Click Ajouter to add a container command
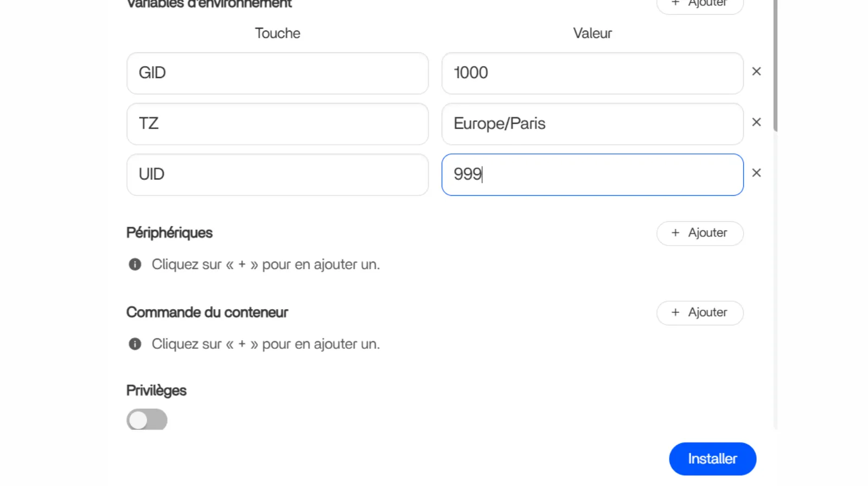This screenshot has width=868, height=486. pos(700,312)
